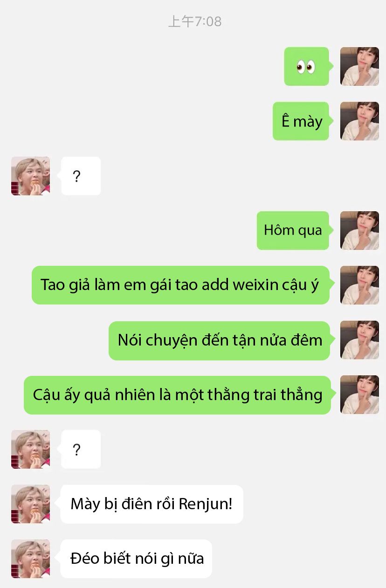
Task: Tap the eyes emoji message bubble
Action: [x=307, y=66]
